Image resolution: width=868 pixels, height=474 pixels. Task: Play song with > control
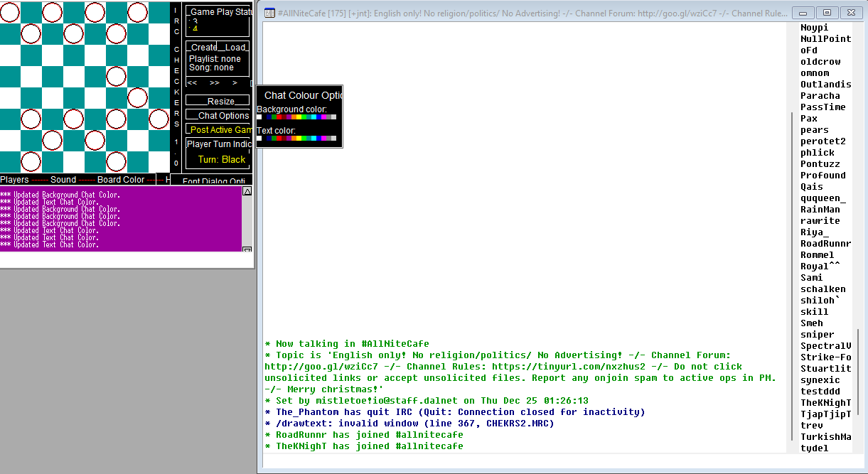point(235,83)
